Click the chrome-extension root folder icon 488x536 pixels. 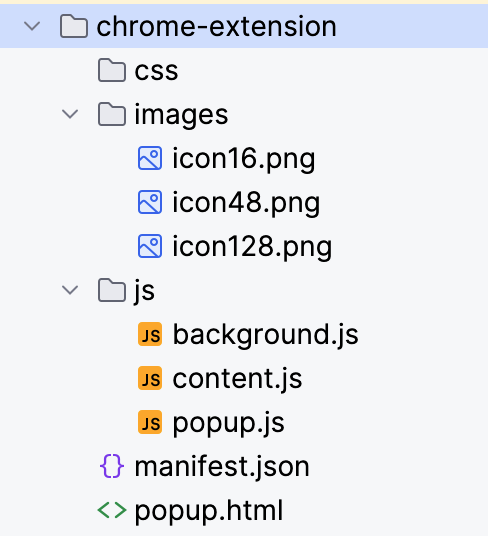click(x=74, y=26)
